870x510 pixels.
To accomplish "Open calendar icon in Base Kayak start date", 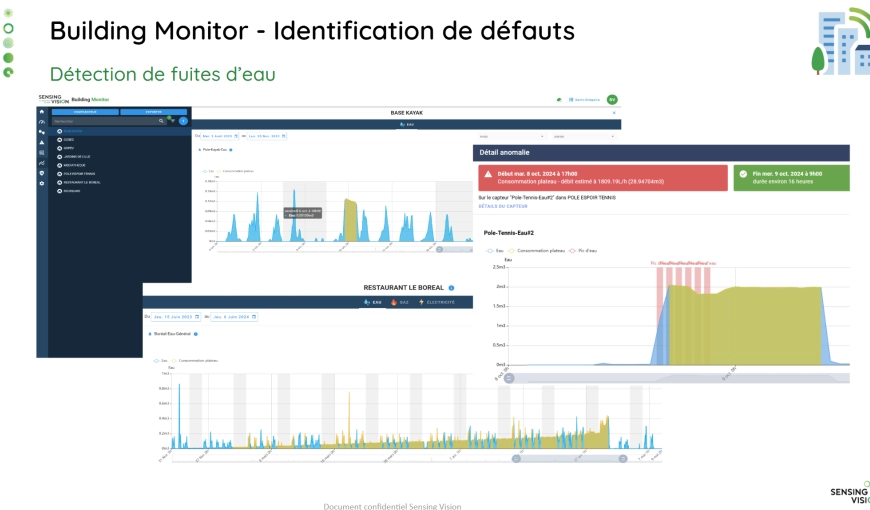I will [x=236, y=136].
